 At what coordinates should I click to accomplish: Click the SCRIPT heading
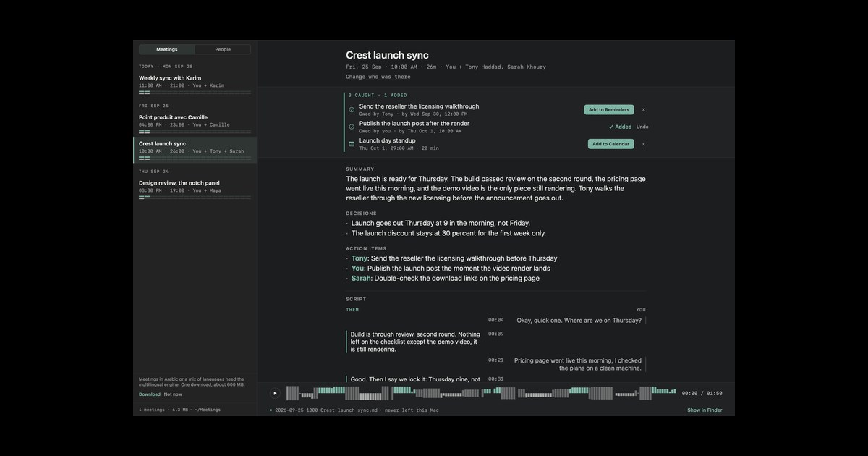356,299
